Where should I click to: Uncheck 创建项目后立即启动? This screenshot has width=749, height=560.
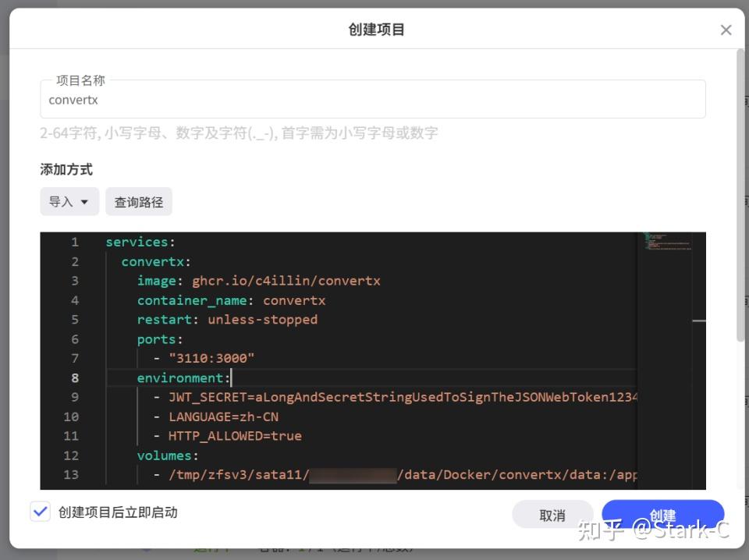[40, 512]
